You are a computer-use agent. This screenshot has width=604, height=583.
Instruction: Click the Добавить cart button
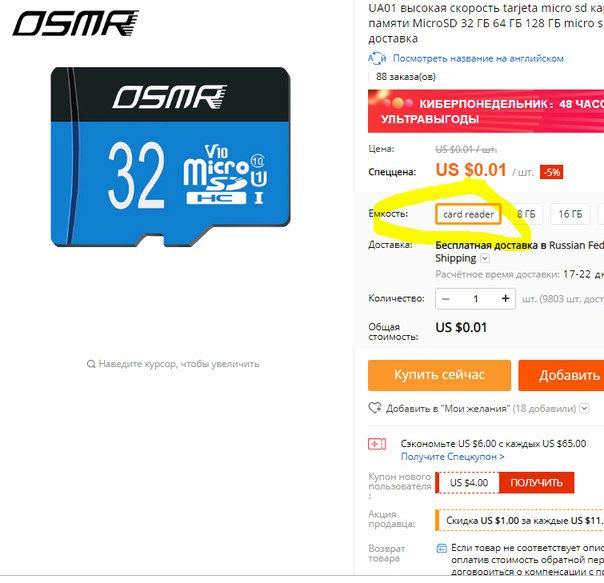point(561,375)
